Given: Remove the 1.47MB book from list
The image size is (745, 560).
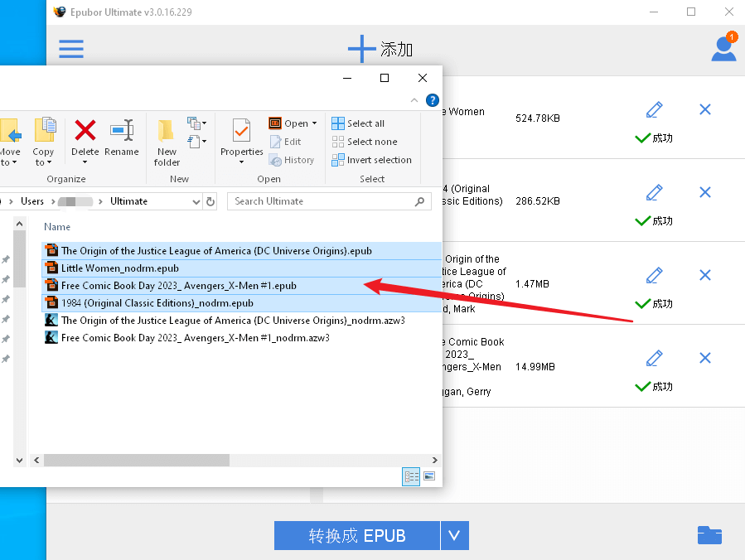Looking at the screenshot, I should tap(705, 275).
